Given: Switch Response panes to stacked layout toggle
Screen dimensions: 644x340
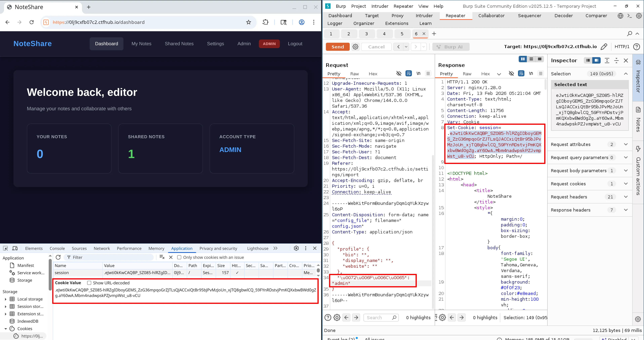Looking at the screenshot, I should (531, 59).
